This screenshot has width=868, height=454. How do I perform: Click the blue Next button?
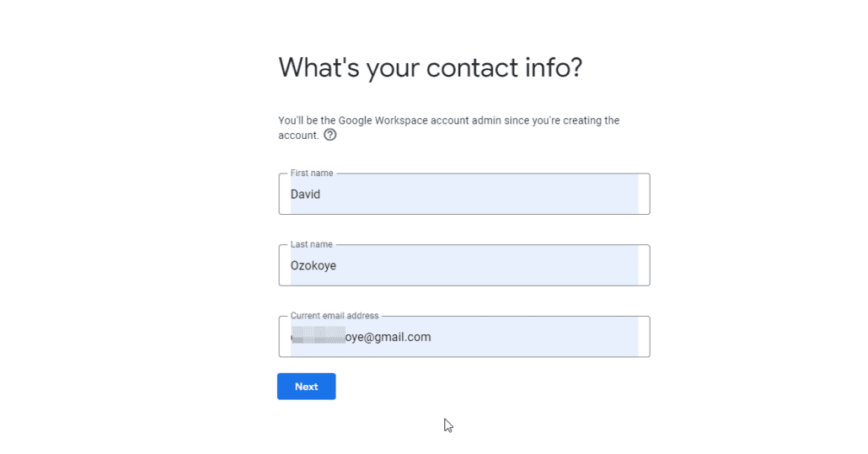[306, 387]
